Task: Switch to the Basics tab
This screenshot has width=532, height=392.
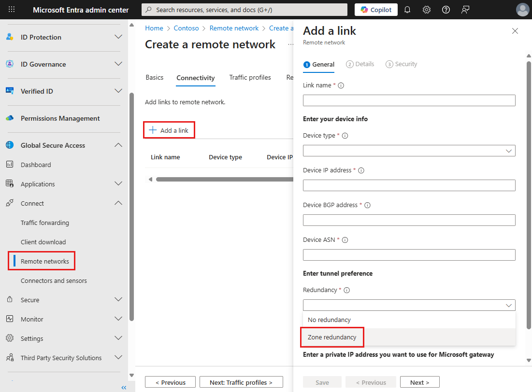Action: click(x=155, y=78)
